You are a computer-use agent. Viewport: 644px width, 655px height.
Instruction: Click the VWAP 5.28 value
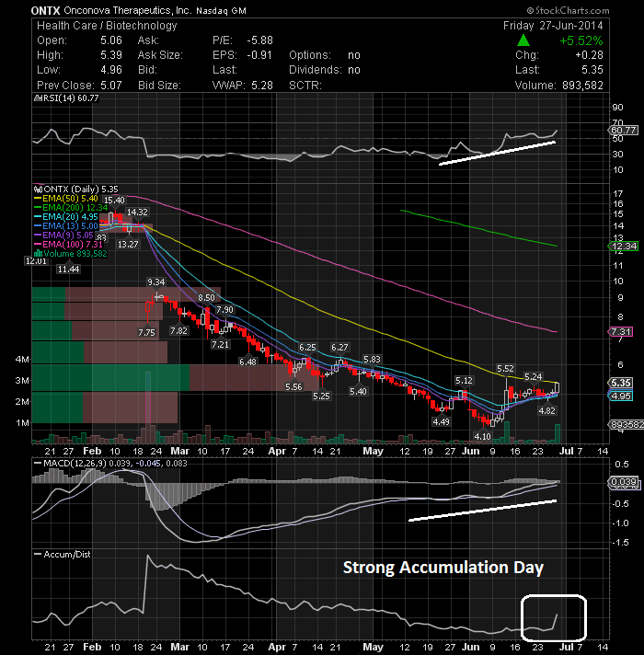pyautogui.click(x=262, y=86)
